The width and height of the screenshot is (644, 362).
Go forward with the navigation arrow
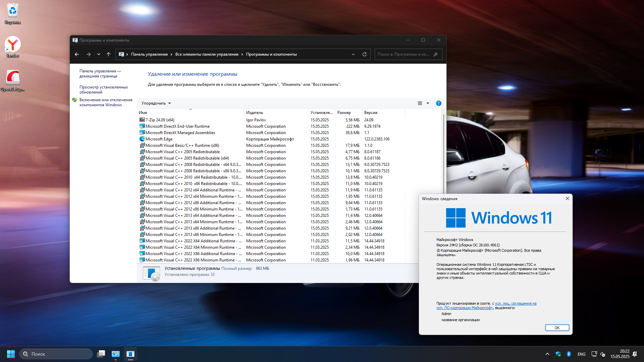[89, 54]
